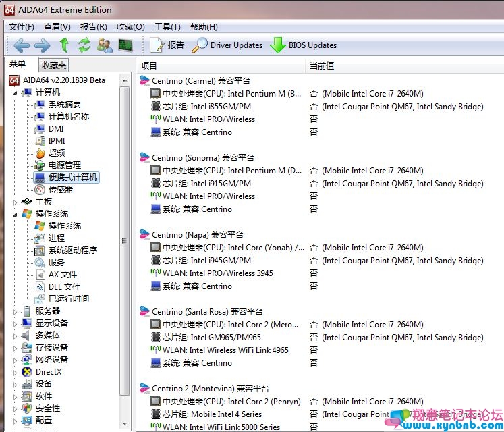Click the tree scrollbar down arrow
This screenshot has width=504, height=432.
coord(125,424)
